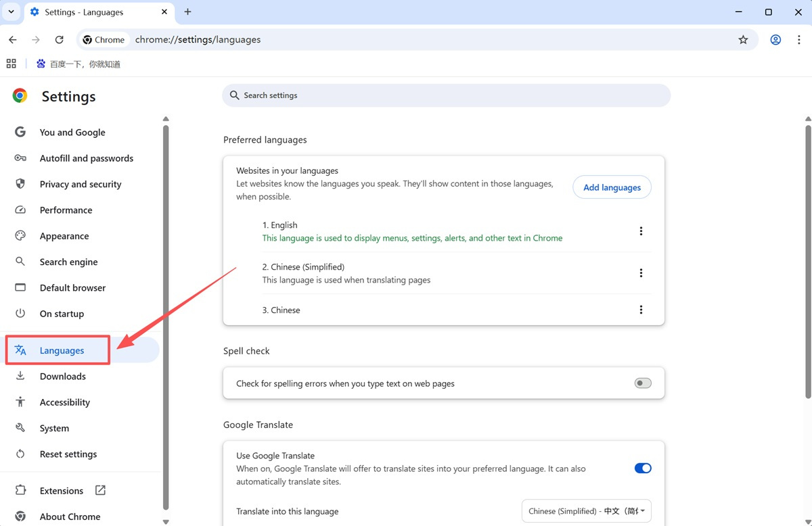812x526 pixels.
Task: Go to Privacy and security settings
Action: pyautogui.click(x=80, y=184)
